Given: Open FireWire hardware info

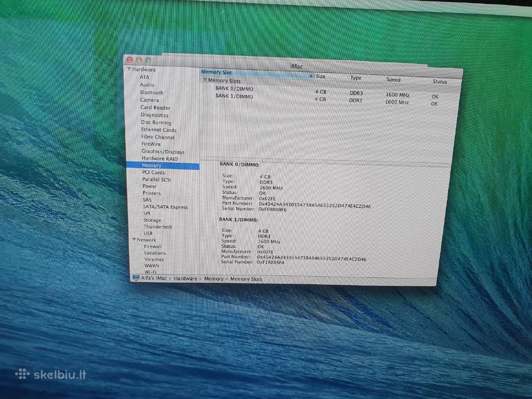Looking at the screenshot, I should point(151,144).
